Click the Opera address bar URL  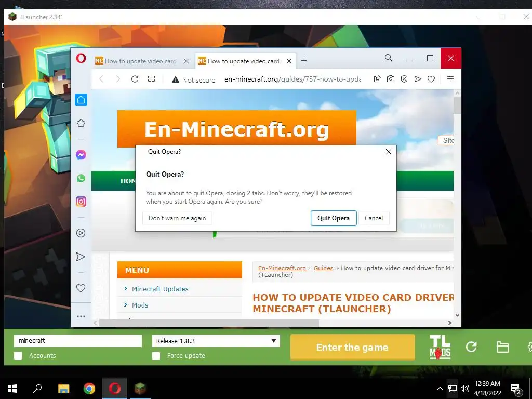click(292, 79)
